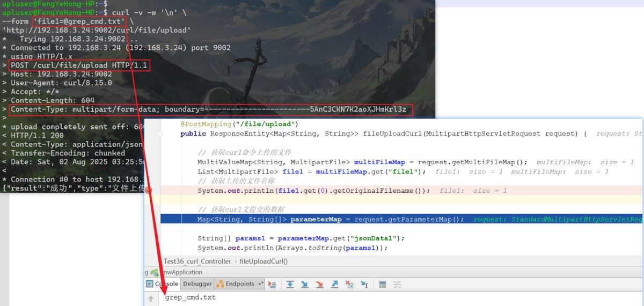Click the Show Execution Point icon
644x306 pixels.
[272, 285]
